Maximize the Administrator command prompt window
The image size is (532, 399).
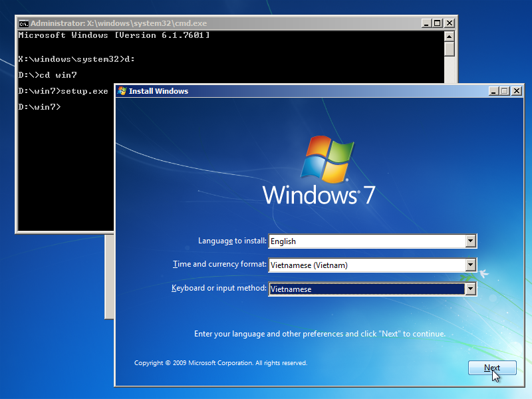[437, 23]
